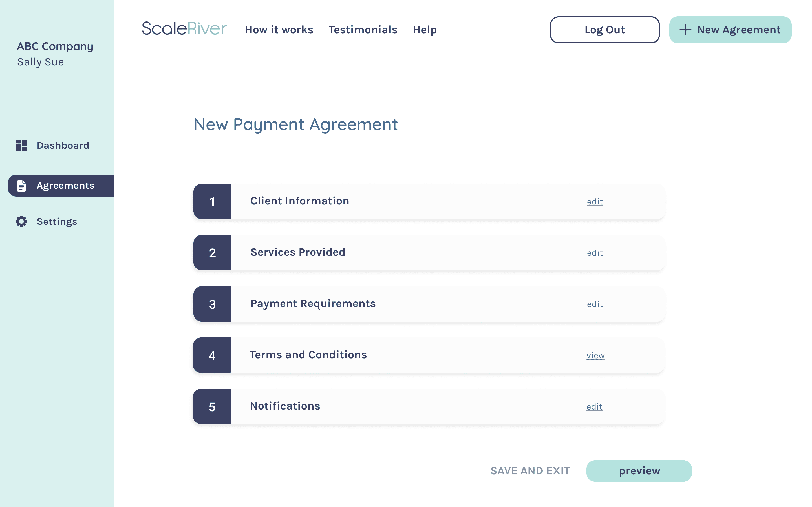
Task: Edit the Services Provided section
Action: point(595,253)
